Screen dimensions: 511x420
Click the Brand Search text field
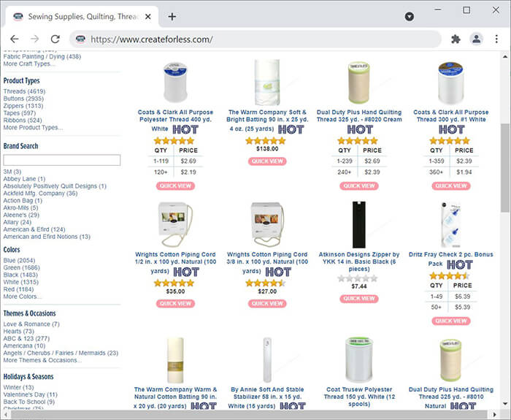point(62,160)
